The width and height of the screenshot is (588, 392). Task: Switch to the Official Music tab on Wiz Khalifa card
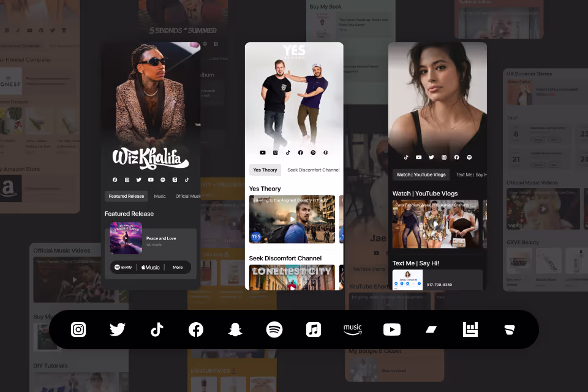pos(187,196)
